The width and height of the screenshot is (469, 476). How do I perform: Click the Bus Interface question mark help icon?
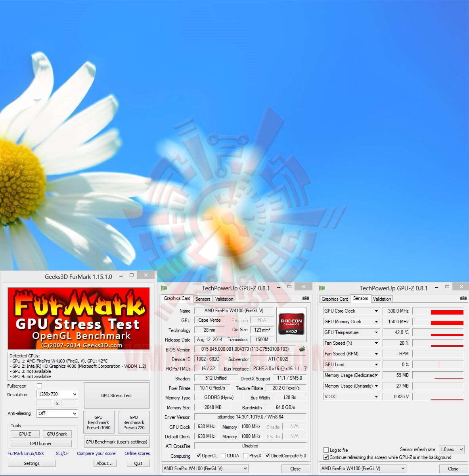[305, 369]
